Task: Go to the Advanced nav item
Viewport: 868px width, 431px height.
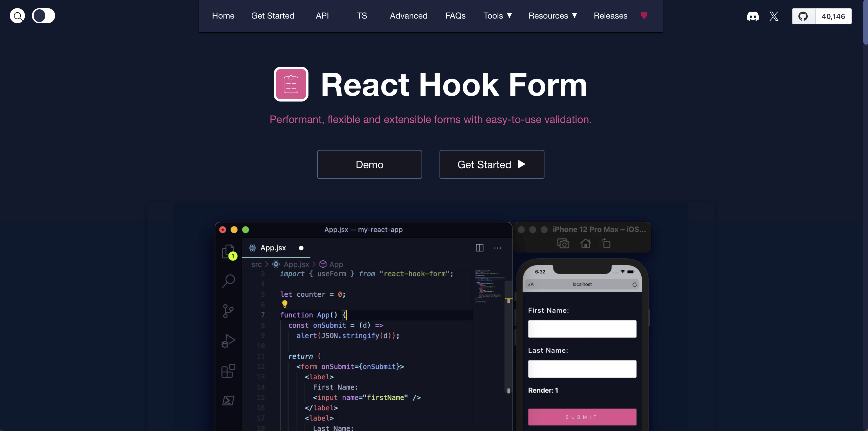Action: (x=408, y=16)
